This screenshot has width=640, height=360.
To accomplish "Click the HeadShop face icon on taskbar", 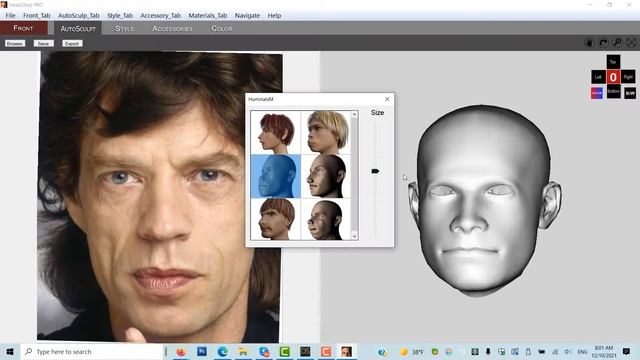I will (346, 351).
